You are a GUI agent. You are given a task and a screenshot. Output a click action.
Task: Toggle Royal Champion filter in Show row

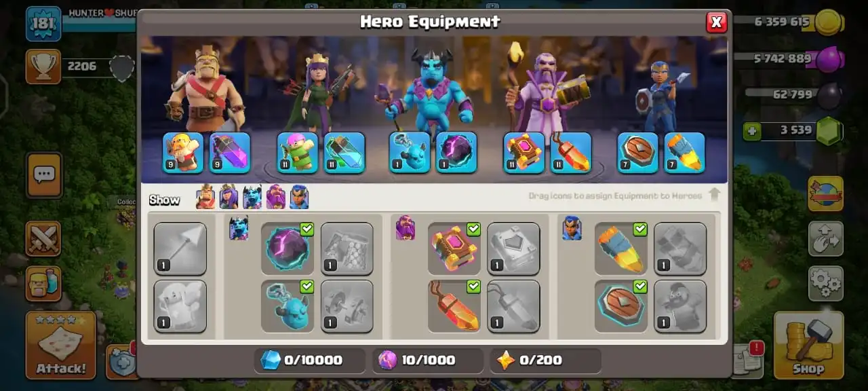[299, 197]
